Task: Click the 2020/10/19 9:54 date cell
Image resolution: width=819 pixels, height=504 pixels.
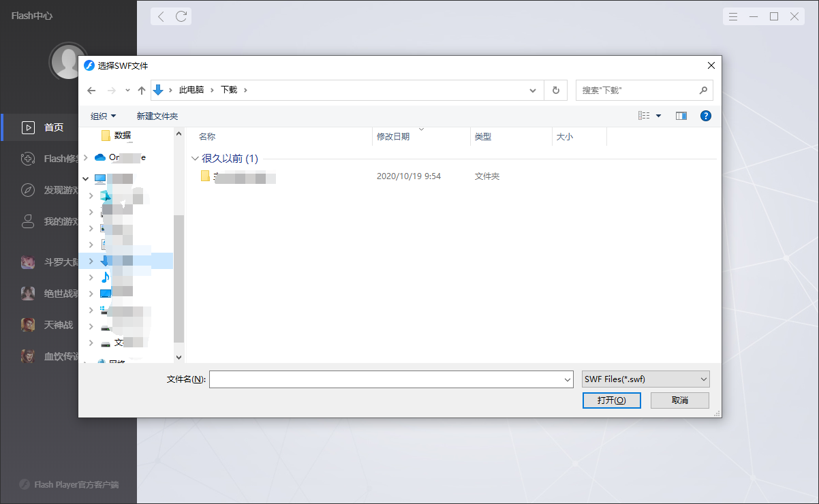Action: pyautogui.click(x=409, y=176)
